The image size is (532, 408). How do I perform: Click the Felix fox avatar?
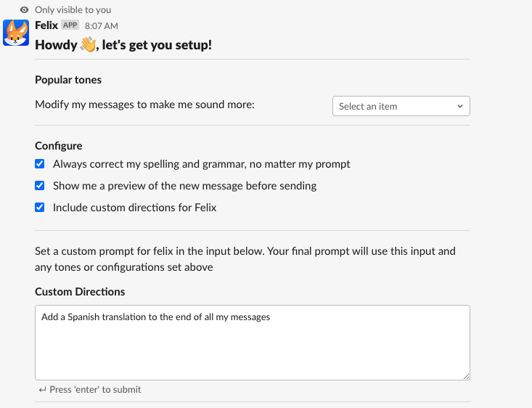click(16, 33)
